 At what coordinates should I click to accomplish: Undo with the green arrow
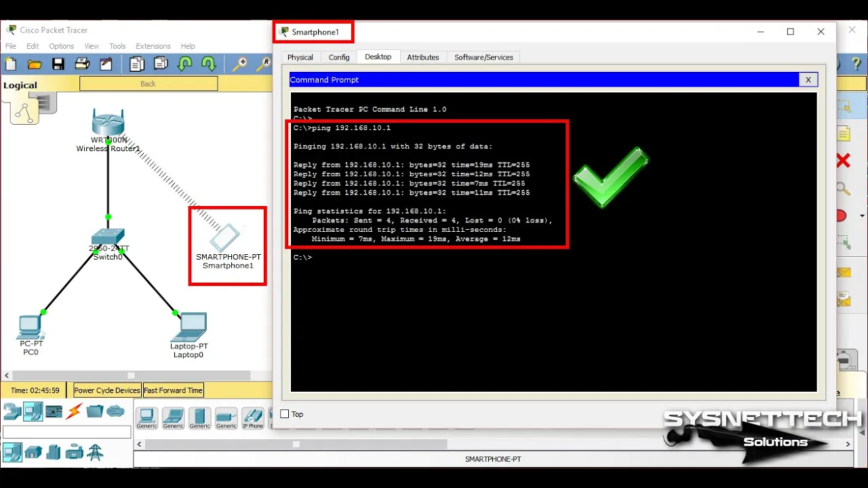pyautogui.click(x=184, y=64)
